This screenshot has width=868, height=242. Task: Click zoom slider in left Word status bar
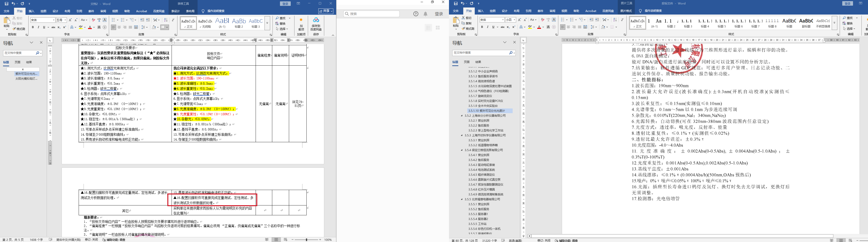tap(306, 240)
